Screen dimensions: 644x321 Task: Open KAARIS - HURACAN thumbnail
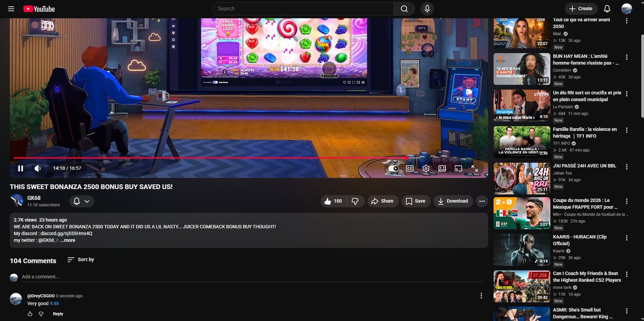(521, 250)
